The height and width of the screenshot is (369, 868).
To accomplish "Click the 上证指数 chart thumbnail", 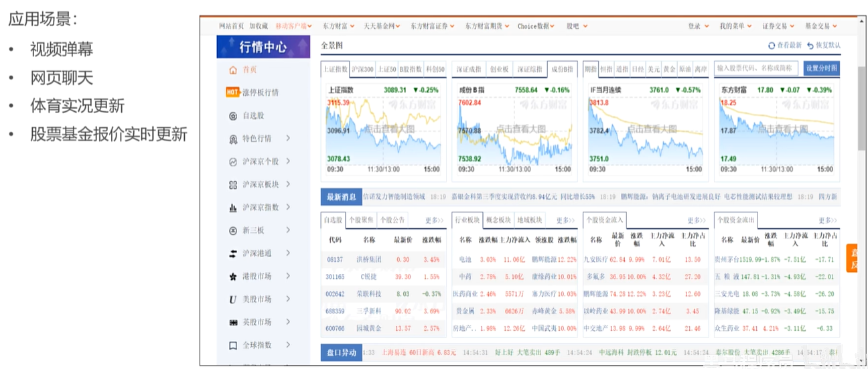I will 383,130.
